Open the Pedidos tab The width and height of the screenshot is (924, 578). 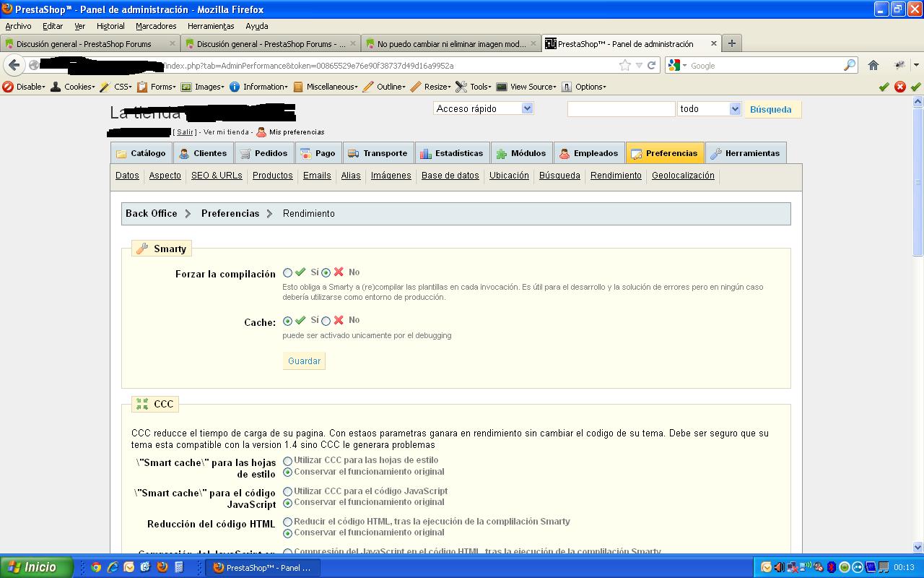[263, 153]
